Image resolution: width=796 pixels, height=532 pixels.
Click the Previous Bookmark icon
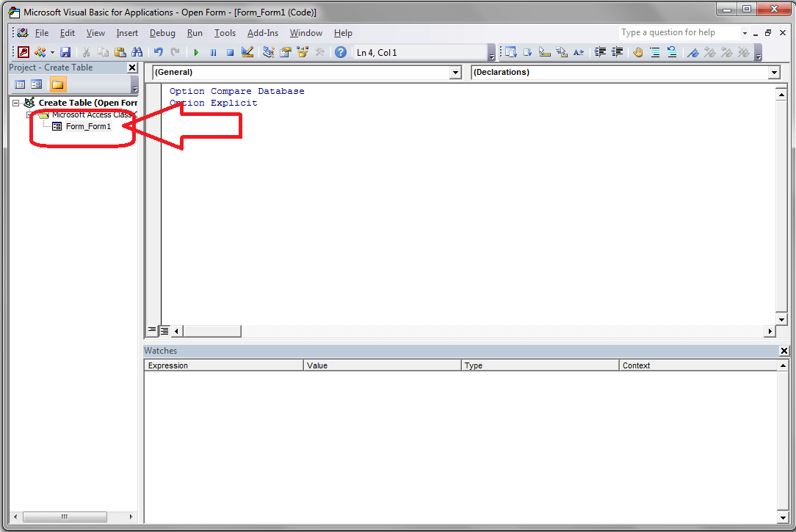[x=726, y=51]
